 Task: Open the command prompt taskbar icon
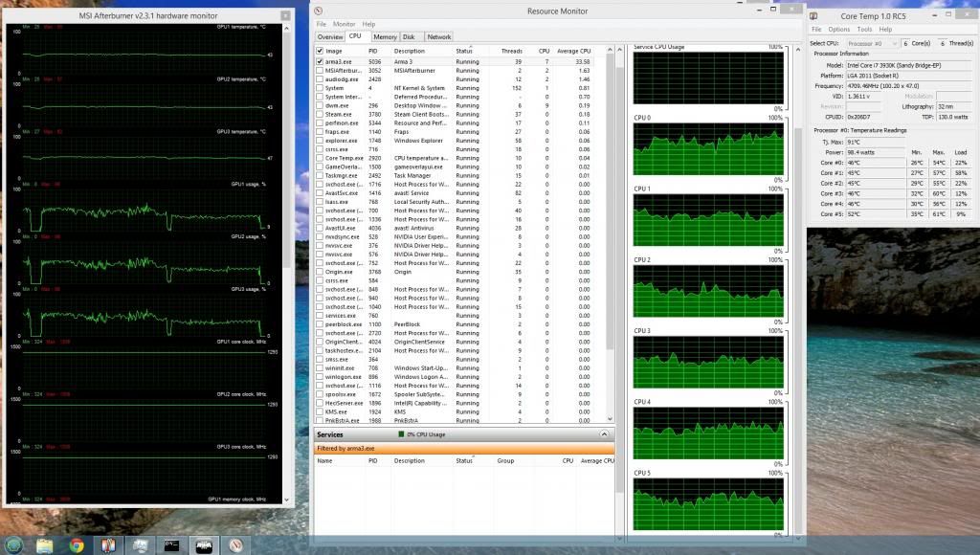point(172,545)
